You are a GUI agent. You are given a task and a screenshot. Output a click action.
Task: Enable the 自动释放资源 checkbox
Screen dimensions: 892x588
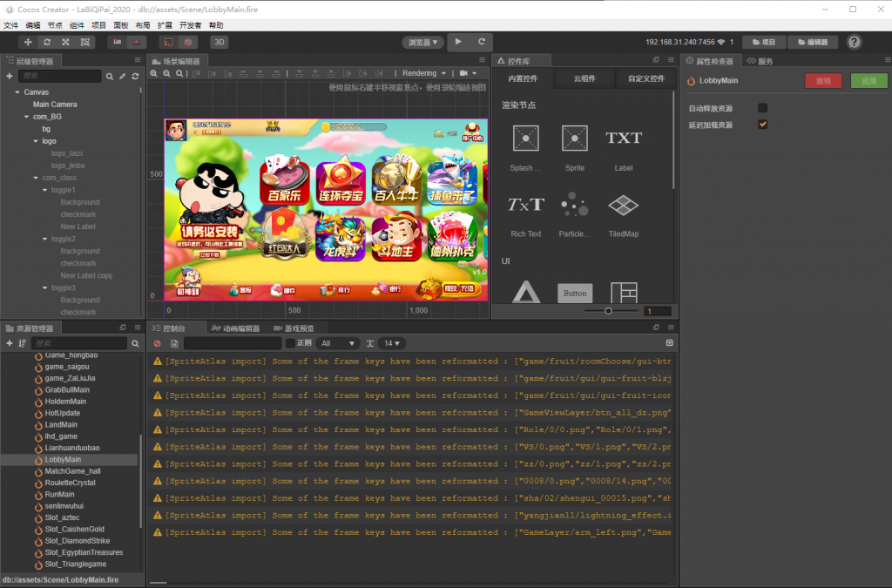point(762,108)
